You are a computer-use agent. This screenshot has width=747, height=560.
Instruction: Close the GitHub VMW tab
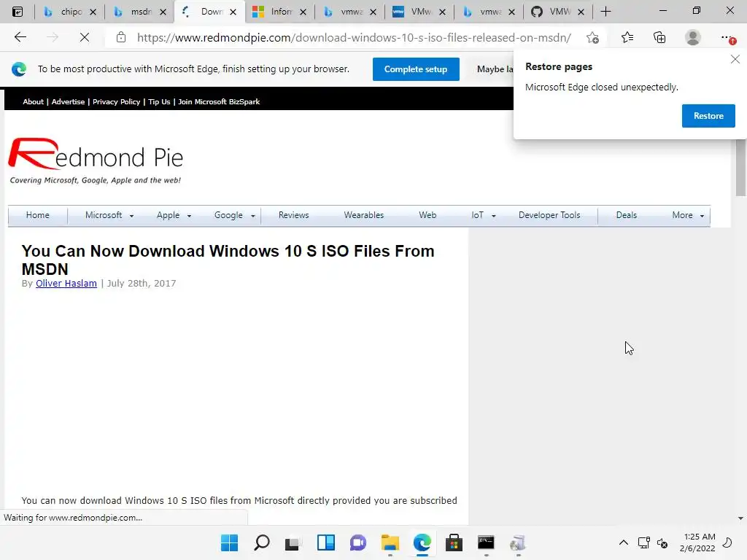[x=581, y=12]
